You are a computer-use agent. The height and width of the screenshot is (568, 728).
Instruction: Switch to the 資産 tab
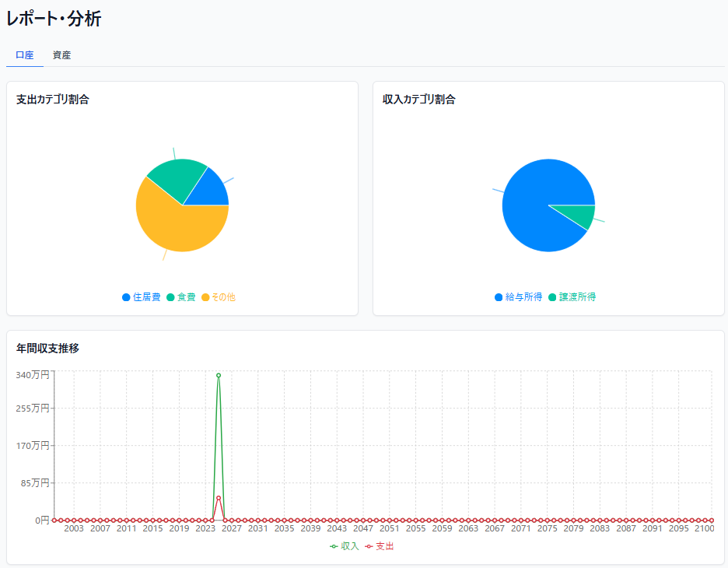[x=61, y=55]
